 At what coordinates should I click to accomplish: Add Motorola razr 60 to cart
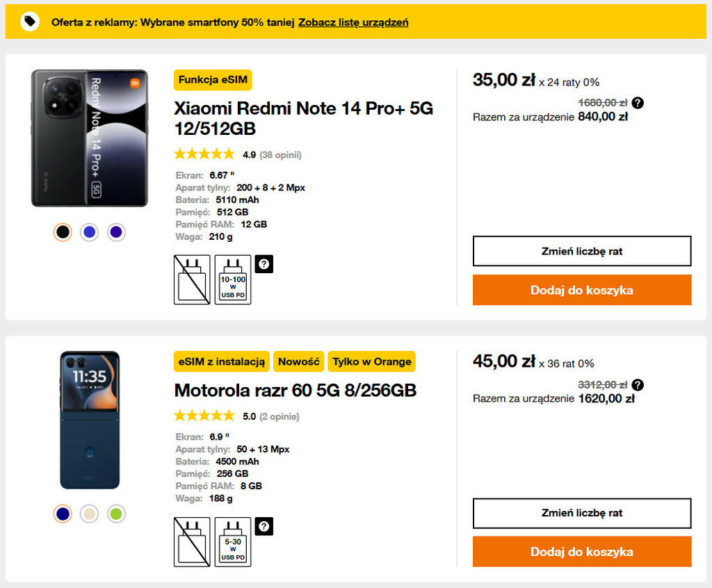[582, 552]
